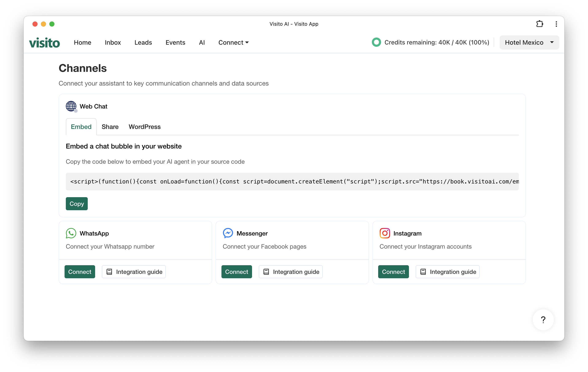
Task: Open the help question mark bubble
Action: (543, 320)
